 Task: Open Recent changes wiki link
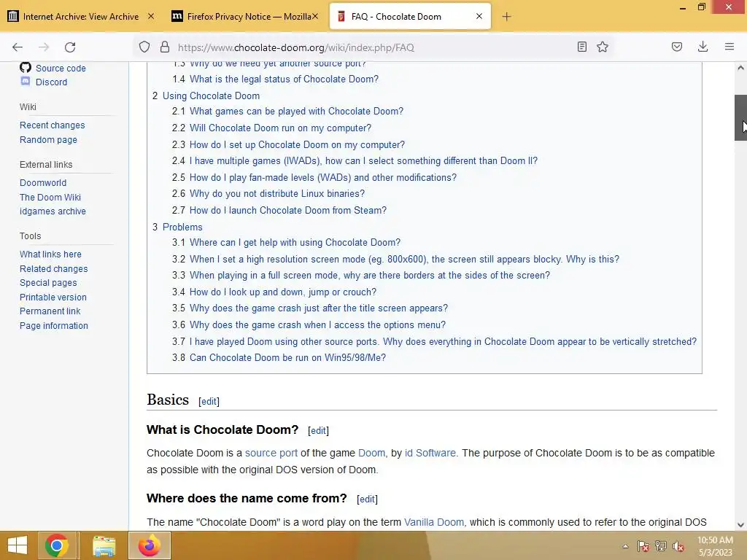[x=53, y=125]
